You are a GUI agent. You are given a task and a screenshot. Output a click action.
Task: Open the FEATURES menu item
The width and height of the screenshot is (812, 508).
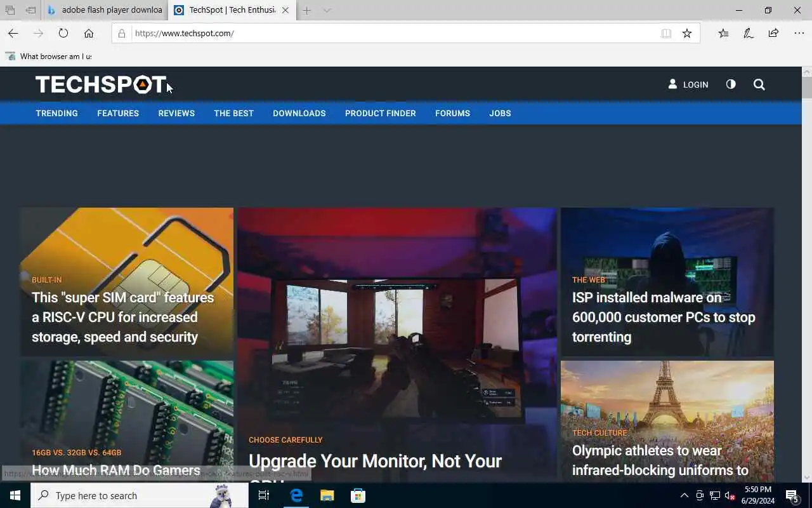click(x=118, y=113)
